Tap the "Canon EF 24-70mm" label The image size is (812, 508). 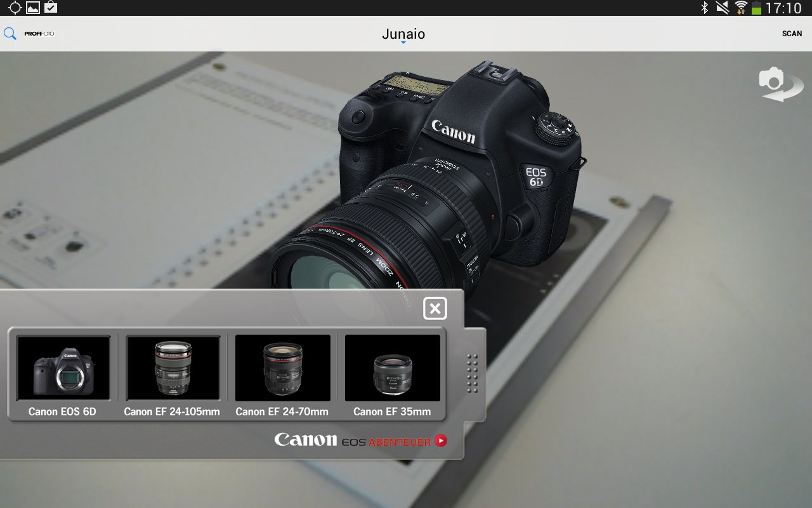[x=282, y=411]
